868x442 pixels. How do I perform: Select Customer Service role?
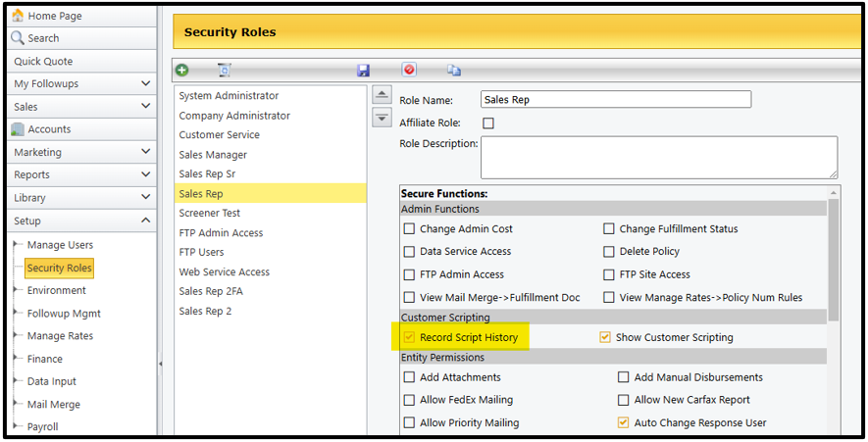(x=270, y=135)
